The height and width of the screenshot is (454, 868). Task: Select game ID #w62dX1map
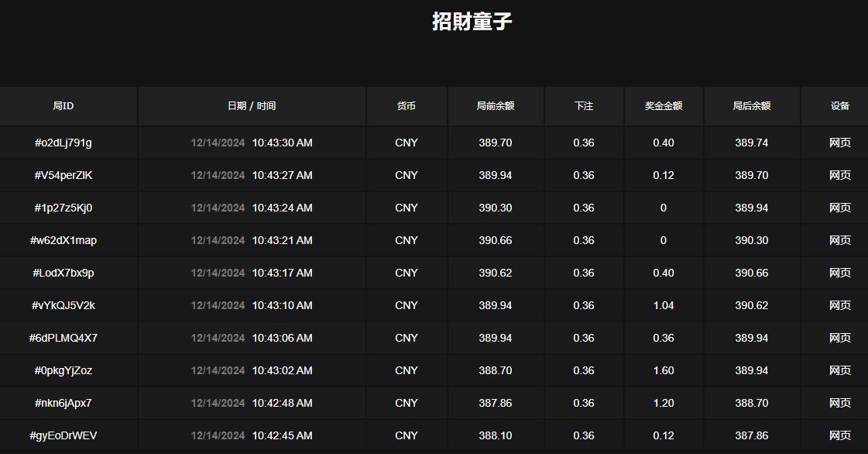tap(63, 240)
